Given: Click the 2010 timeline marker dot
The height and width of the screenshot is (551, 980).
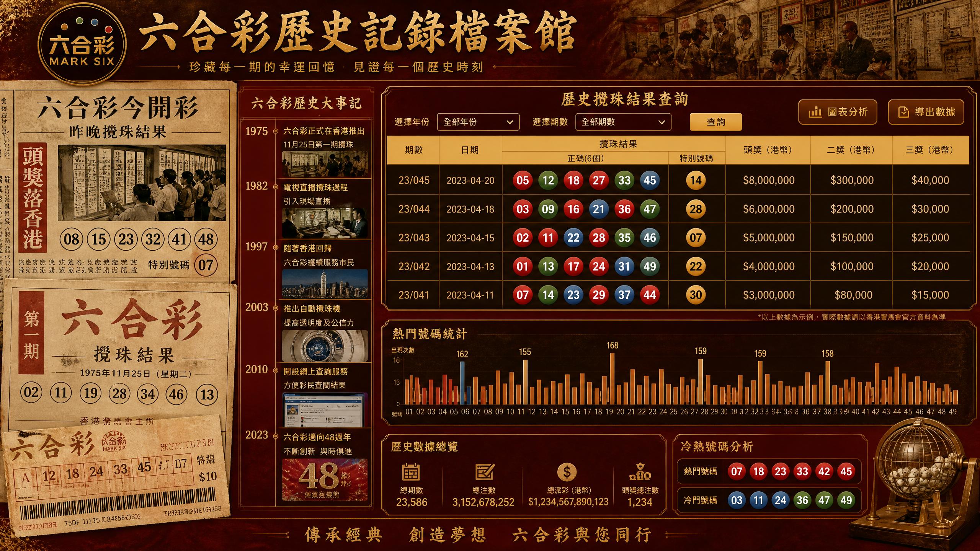Looking at the screenshot, I should [276, 370].
